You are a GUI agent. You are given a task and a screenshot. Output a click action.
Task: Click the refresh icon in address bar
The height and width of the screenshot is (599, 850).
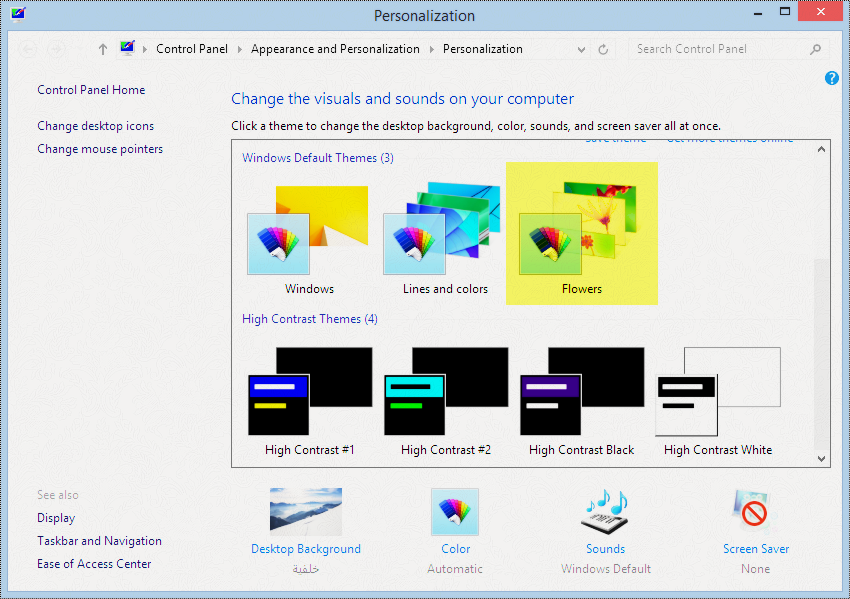pyautogui.click(x=603, y=49)
